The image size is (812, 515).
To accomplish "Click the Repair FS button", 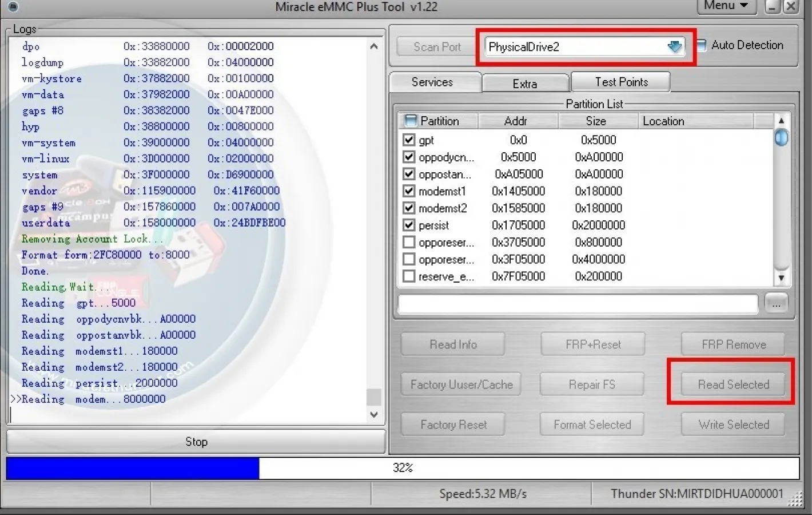I will click(x=592, y=385).
